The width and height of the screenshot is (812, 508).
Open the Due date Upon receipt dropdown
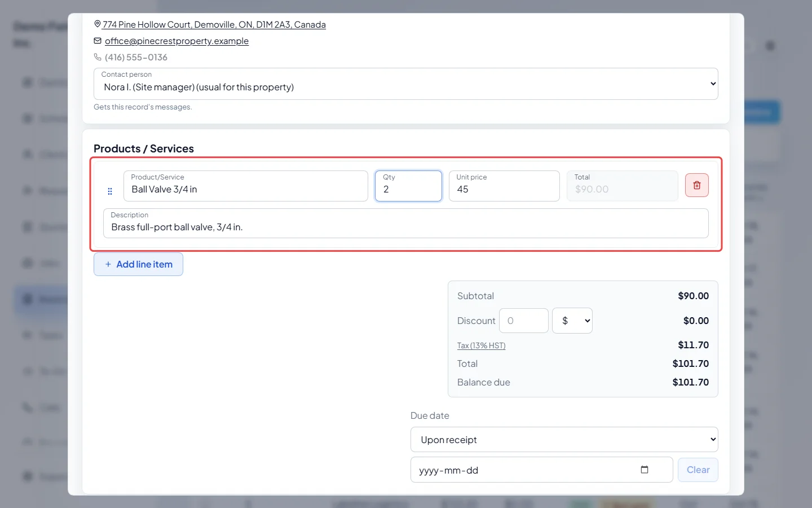tap(564, 440)
